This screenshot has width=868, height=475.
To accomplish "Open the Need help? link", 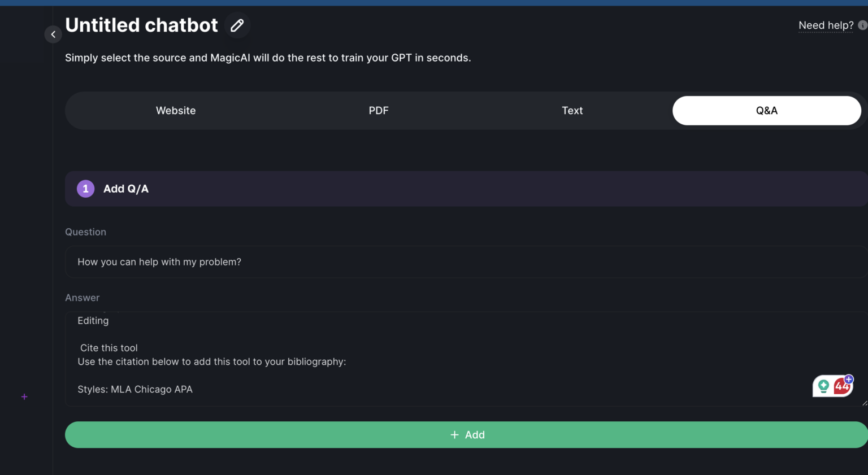I will (826, 25).
